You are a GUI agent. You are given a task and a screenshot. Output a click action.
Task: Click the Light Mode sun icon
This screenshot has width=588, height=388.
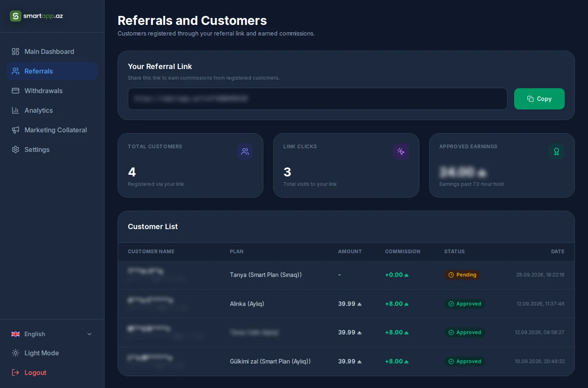point(16,353)
